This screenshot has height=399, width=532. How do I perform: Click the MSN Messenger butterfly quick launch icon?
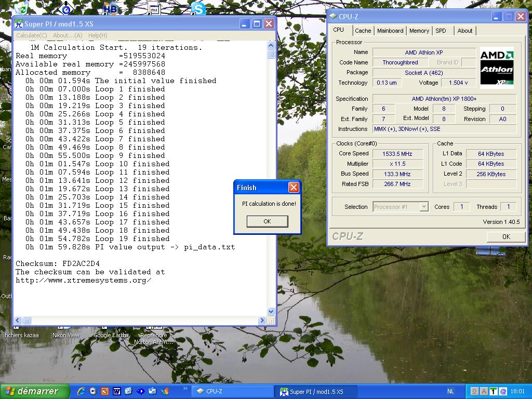165,391
